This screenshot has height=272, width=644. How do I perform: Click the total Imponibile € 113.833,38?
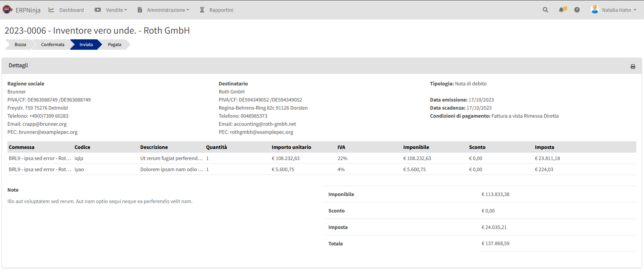pyautogui.click(x=496, y=194)
